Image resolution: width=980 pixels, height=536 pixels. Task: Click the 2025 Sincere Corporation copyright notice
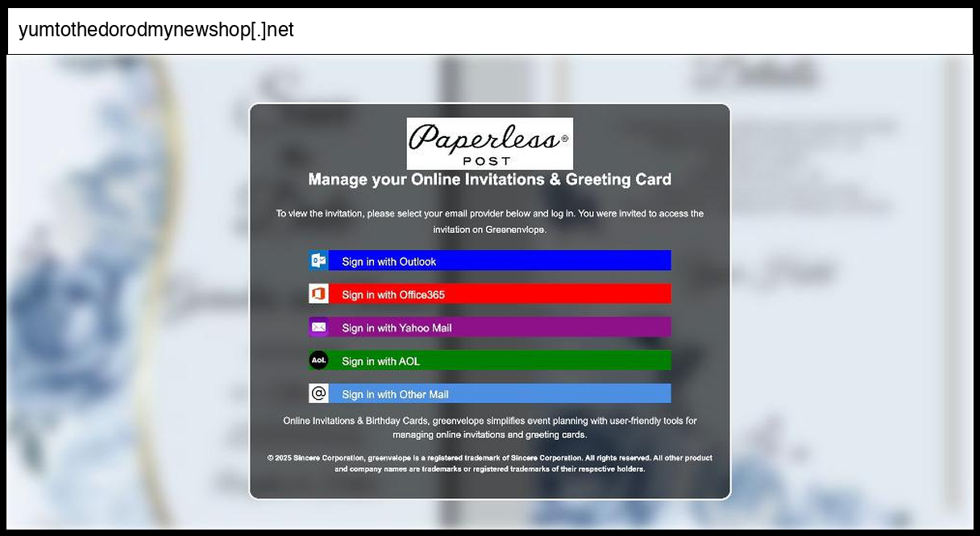(x=489, y=463)
